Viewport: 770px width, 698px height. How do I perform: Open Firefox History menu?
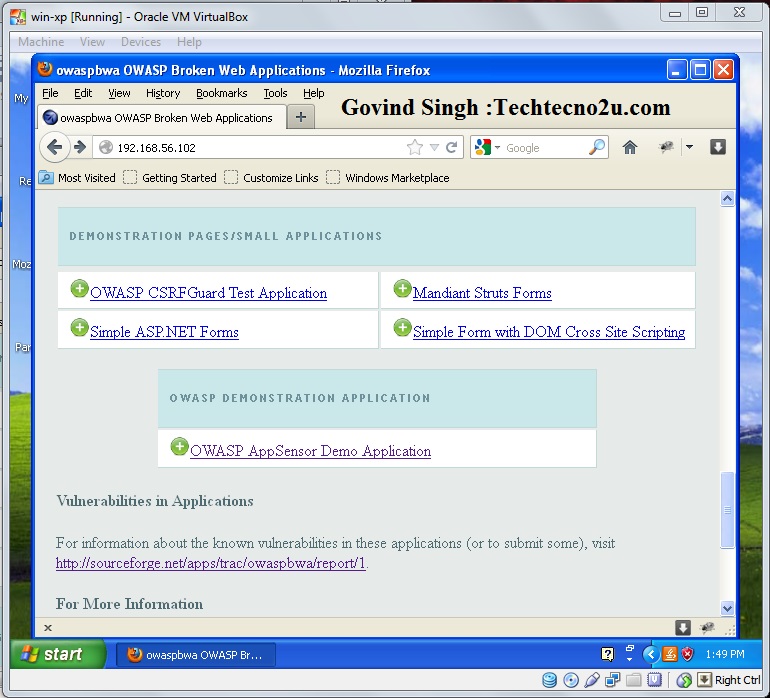pyautogui.click(x=163, y=93)
